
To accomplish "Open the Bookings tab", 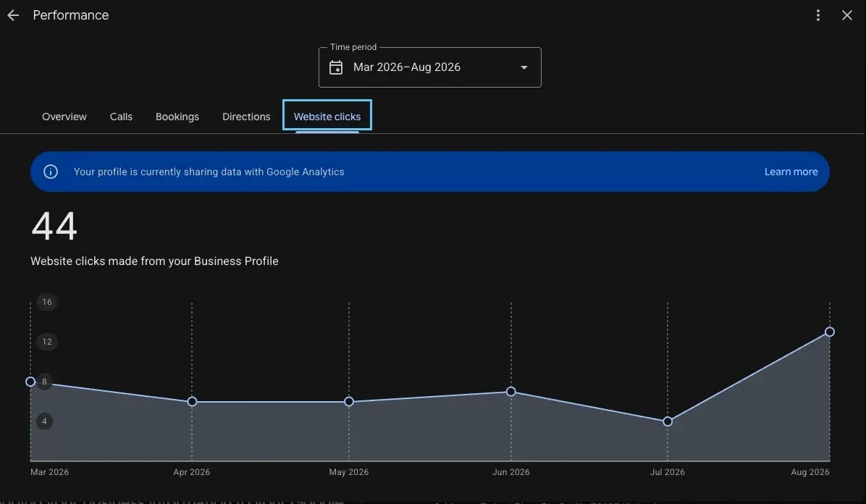I will pyautogui.click(x=177, y=117).
